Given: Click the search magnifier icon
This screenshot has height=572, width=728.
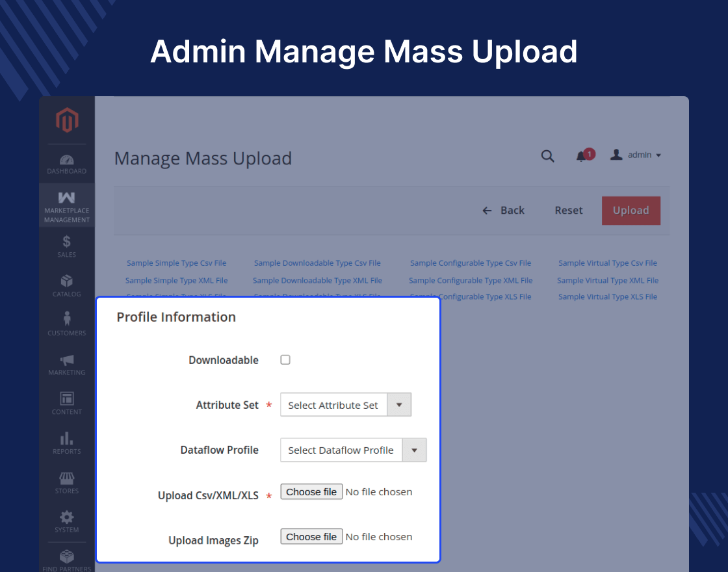Looking at the screenshot, I should (548, 156).
